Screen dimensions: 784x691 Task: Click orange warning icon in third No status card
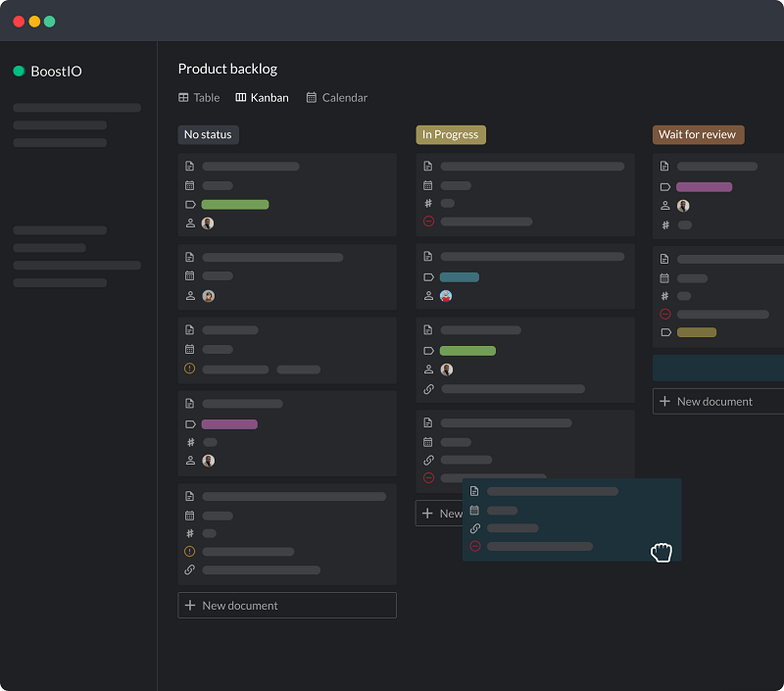point(190,370)
